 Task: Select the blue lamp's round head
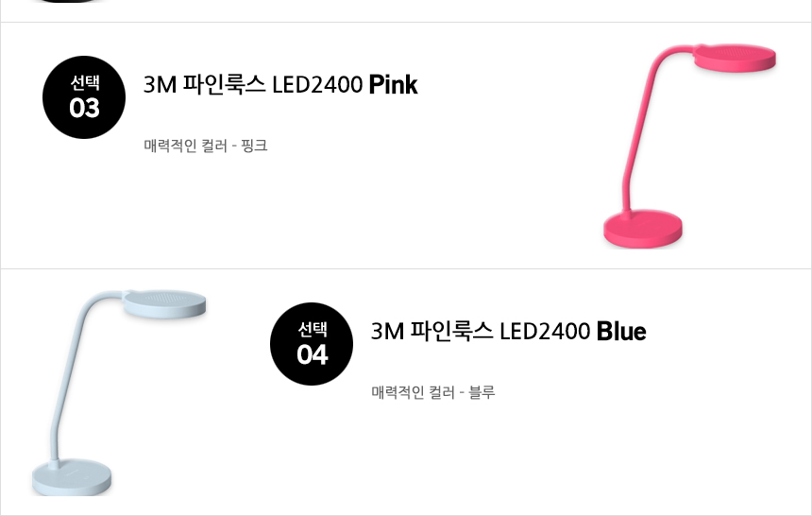165,304
